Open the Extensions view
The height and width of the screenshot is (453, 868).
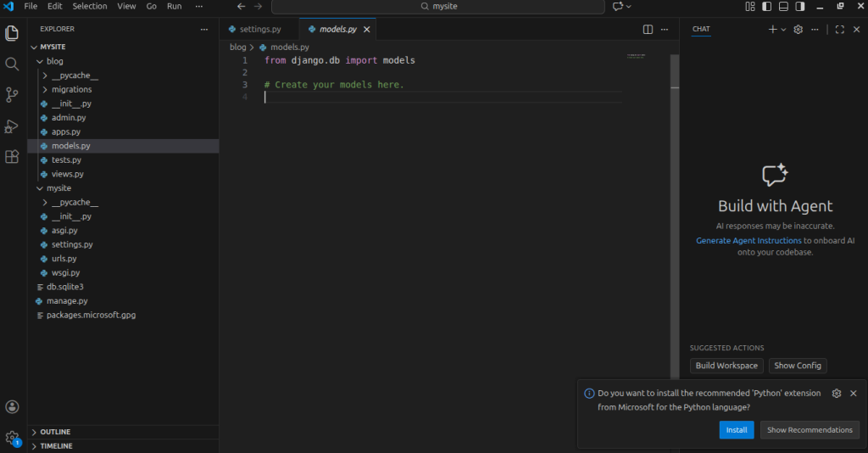coord(12,157)
